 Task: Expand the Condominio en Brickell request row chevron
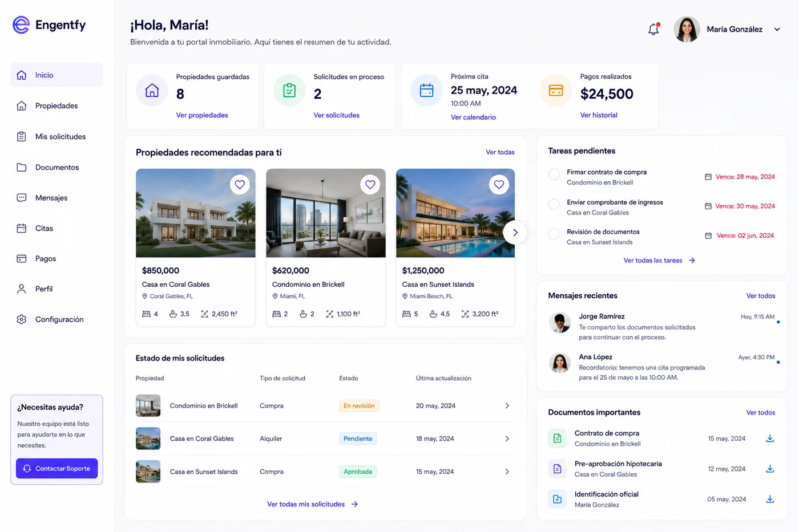[507, 406]
